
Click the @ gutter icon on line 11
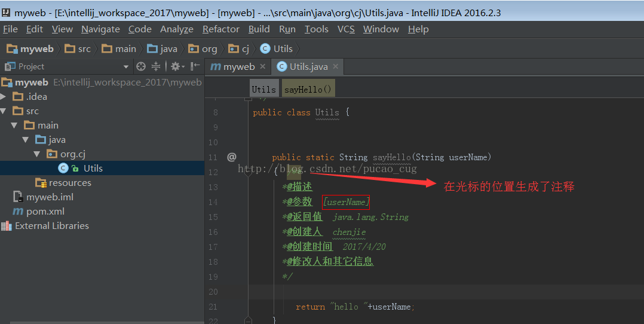pos(232,157)
